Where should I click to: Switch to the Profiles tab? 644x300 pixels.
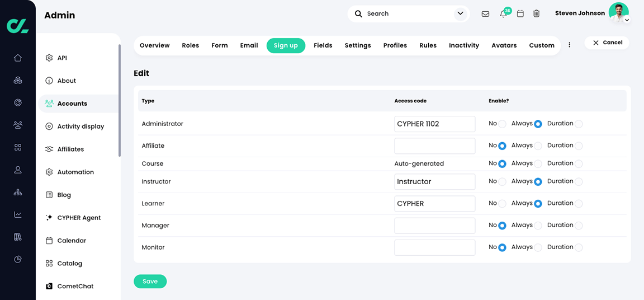click(395, 45)
